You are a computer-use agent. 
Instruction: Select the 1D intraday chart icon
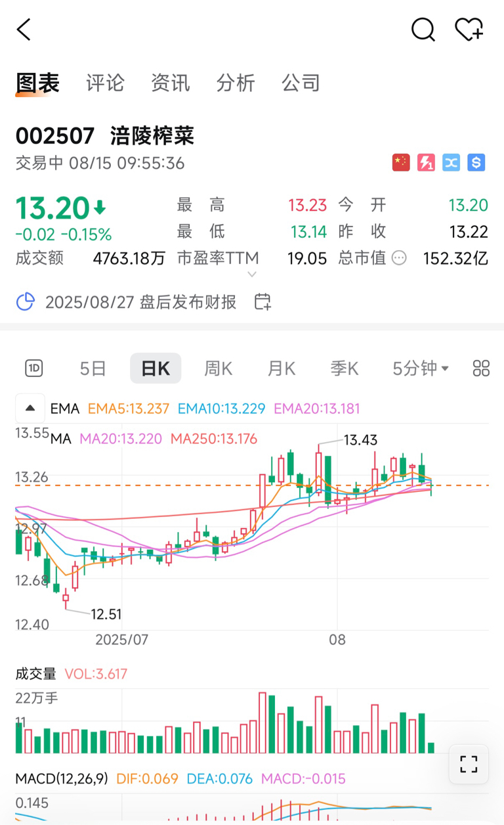click(33, 368)
